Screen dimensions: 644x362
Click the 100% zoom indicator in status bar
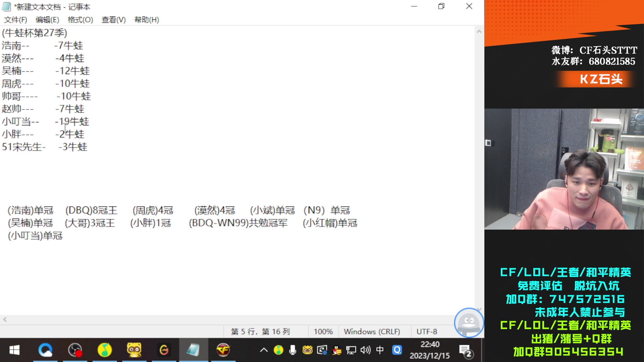[323, 331]
